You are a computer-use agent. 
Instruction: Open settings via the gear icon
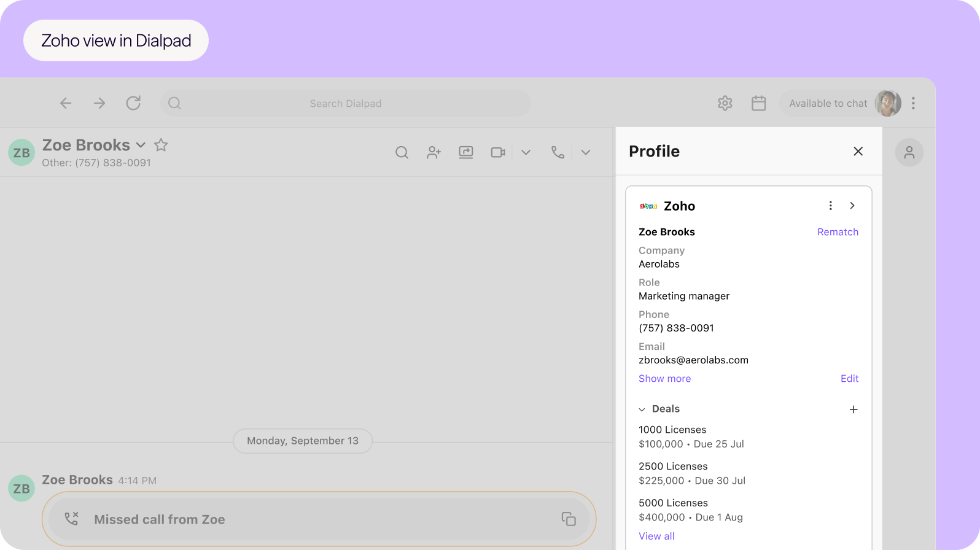[x=725, y=103]
